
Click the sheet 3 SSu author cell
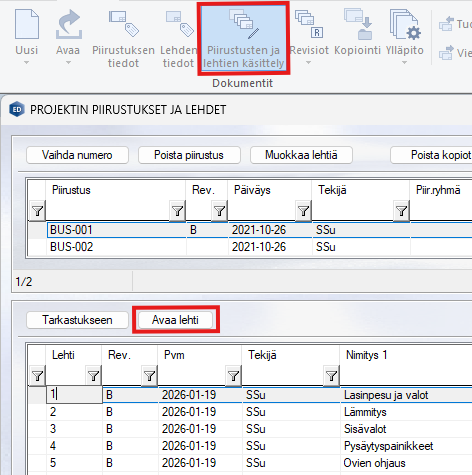(291, 429)
